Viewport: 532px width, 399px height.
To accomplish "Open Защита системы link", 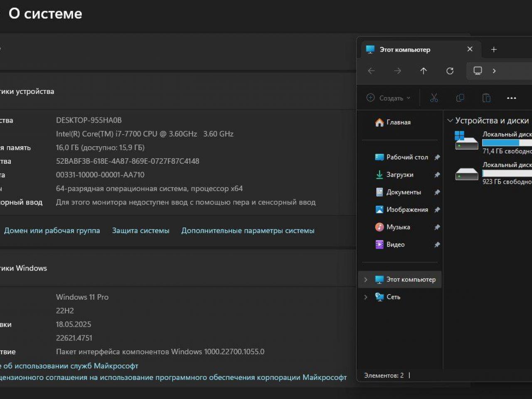I will click(x=140, y=230).
